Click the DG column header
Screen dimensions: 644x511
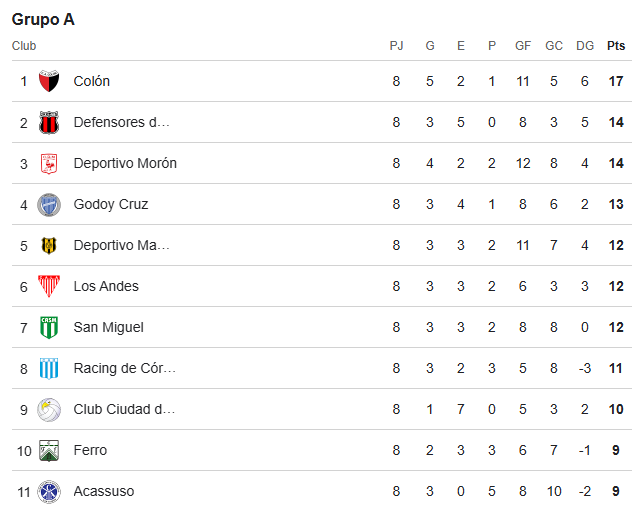click(x=585, y=46)
